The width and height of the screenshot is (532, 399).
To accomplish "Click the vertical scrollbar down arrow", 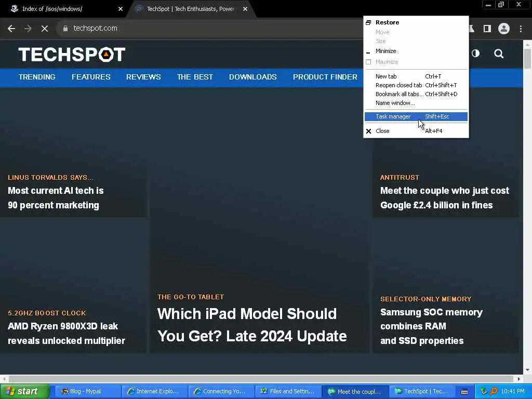I will [527, 370].
